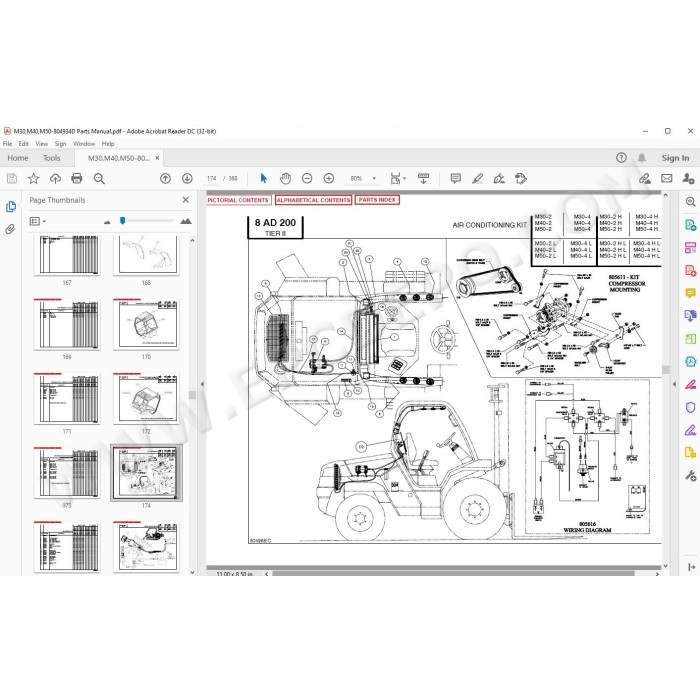This screenshot has width=700, height=700.
Task: Adjust the thumbnail size slider handle
Action: (x=122, y=221)
